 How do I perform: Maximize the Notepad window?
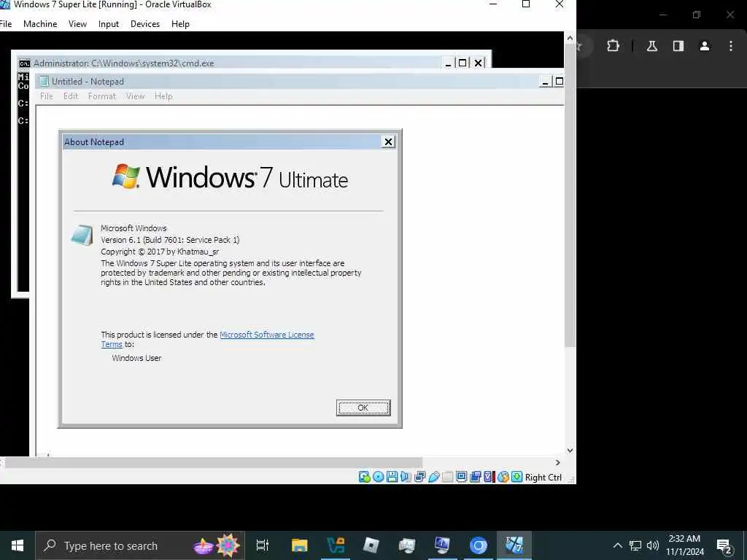[x=560, y=82]
